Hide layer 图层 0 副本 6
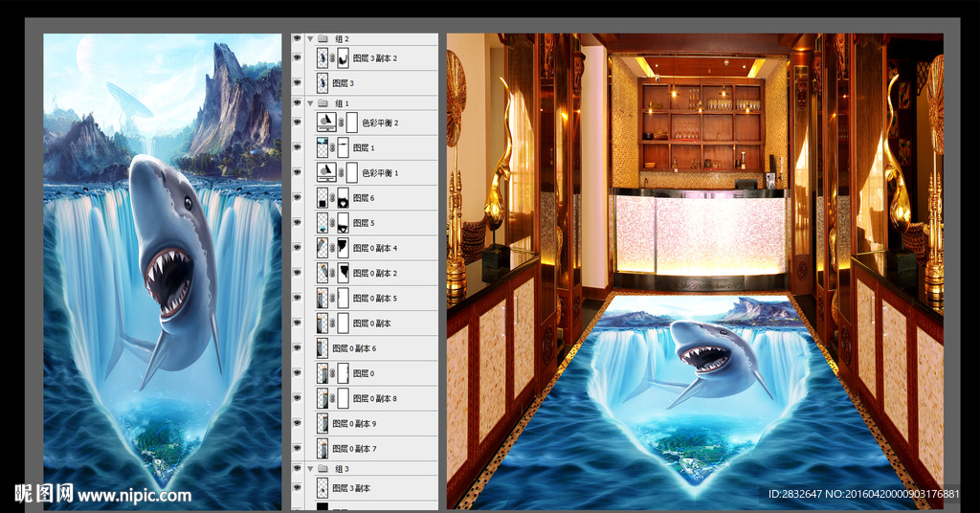This screenshot has height=513, width=980. pyautogui.click(x=298, y=348)
